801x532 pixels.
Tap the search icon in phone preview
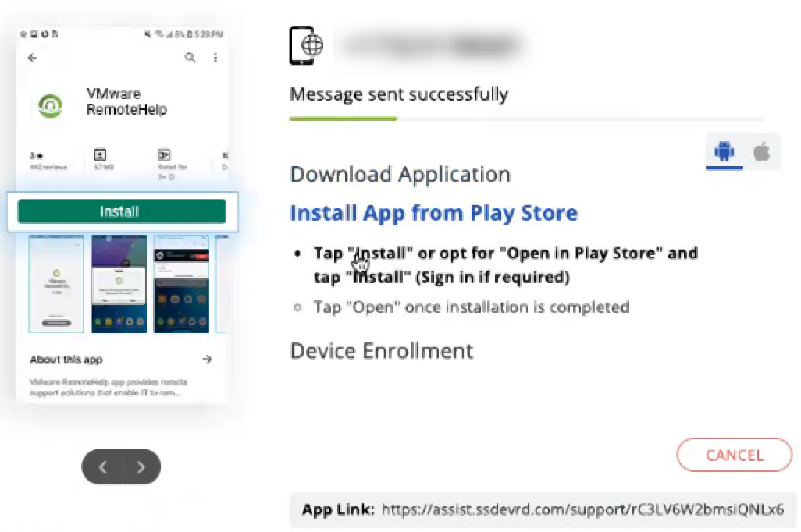(190, 58)
